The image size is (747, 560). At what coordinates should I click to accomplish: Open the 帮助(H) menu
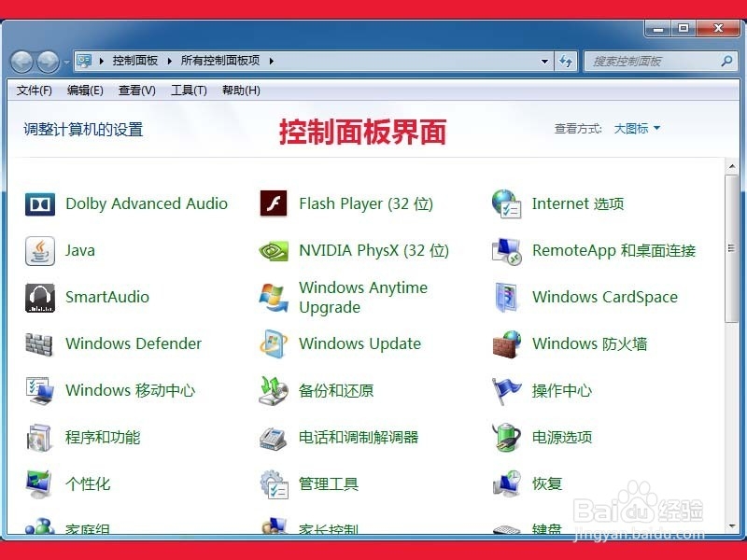(x=241, y=90)
